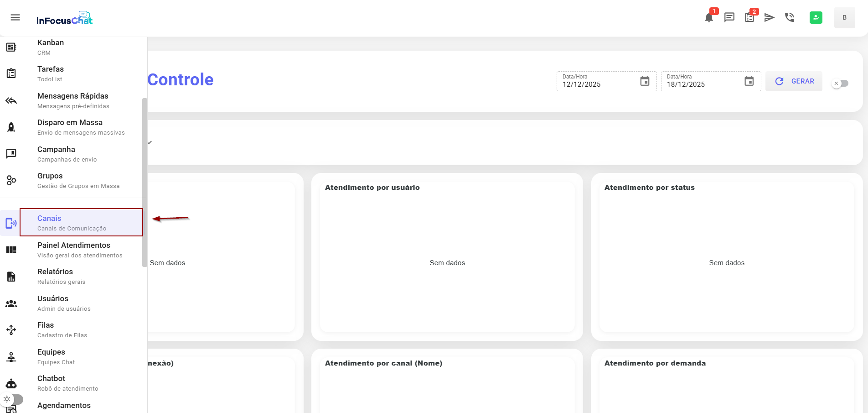Open the tasks list icon with badge
The height and width of the screenshot is (413, 868).
(749, 18)
